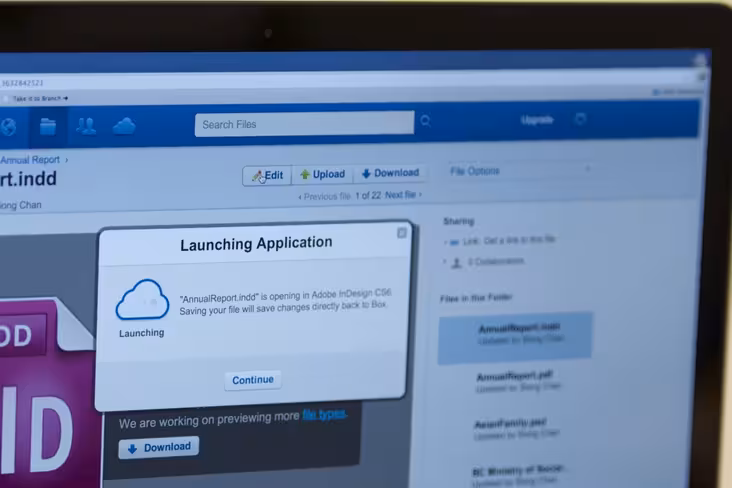Open the File Options dropdown
The width and height of the screenshot is (732, 488).
point(519,170)
